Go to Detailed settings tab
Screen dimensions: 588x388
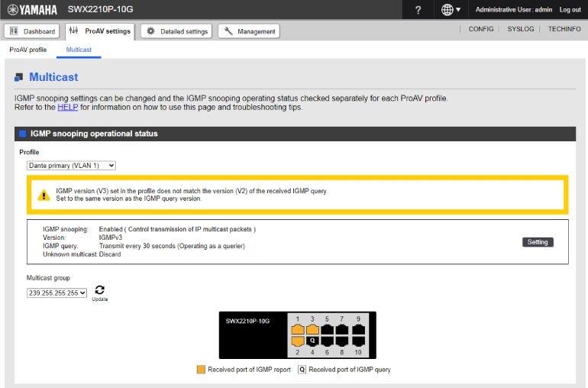(x=176, y=31)
